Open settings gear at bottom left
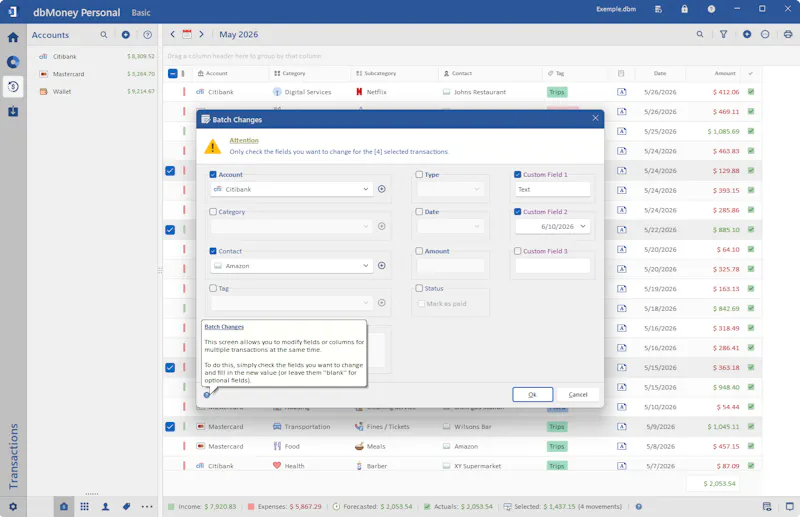This screenshot has width=800, height=517. pyautogui.click(x=13, y=507)
